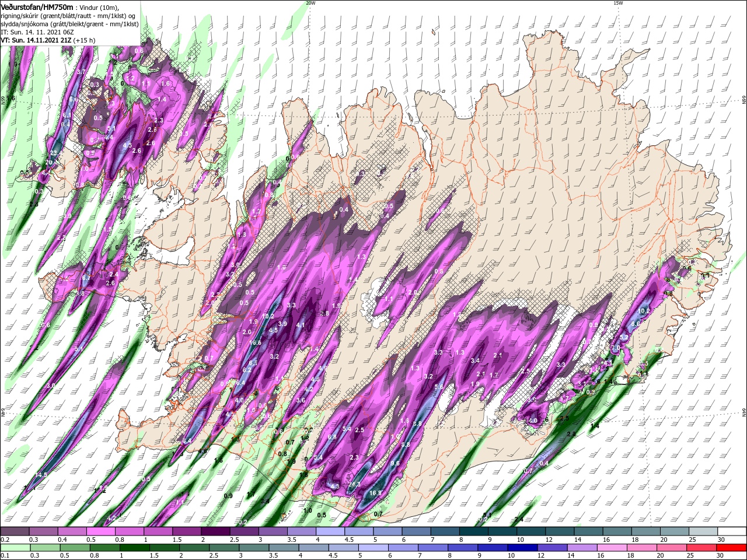The height and width of the screenshot is (560, 747).
Task: Select the medium green 0.5 swatch in rain legend
Action: [x=75, y=548]
